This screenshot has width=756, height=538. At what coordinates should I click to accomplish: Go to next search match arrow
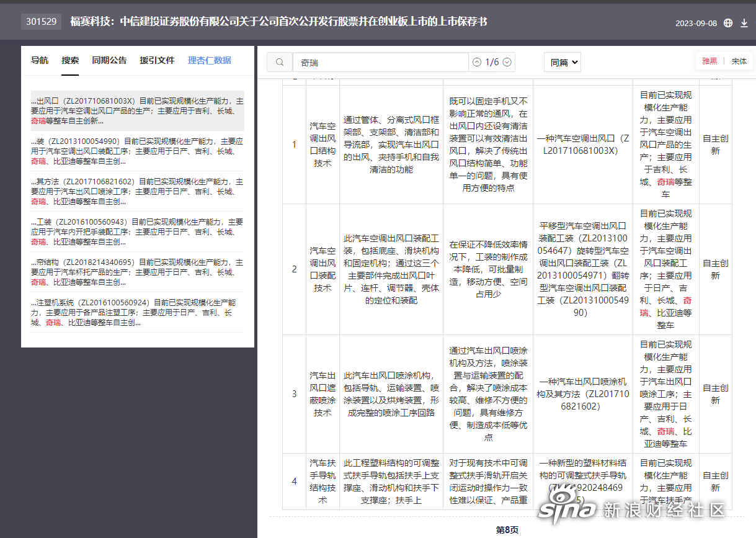pyautogui.click(x=507, y=62)
